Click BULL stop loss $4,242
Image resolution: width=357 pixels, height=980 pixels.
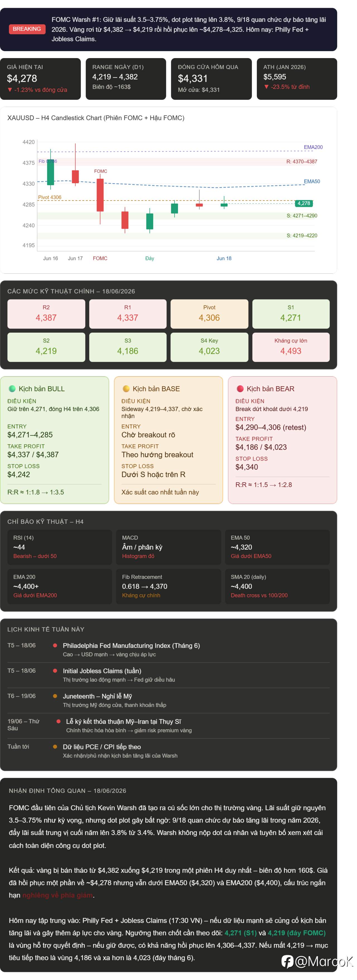coord(19,474)
